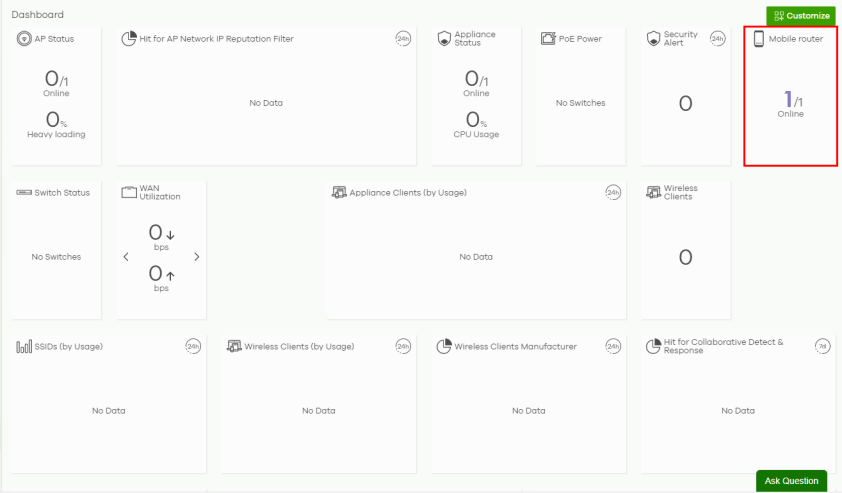Click the AP Status widget icon
This screenshot has width=842, height=493.
(x=24, y=39)
